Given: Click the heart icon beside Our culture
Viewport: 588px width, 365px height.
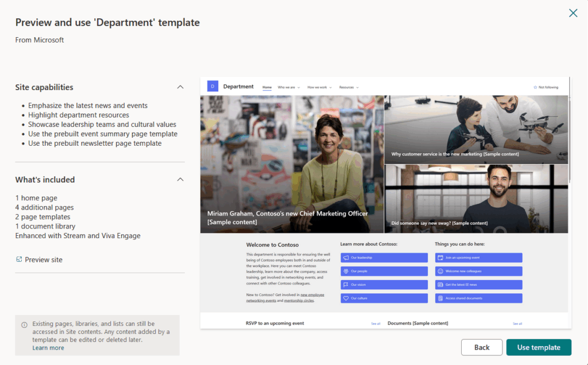Looking at the screenshot, I should point(346,298).
